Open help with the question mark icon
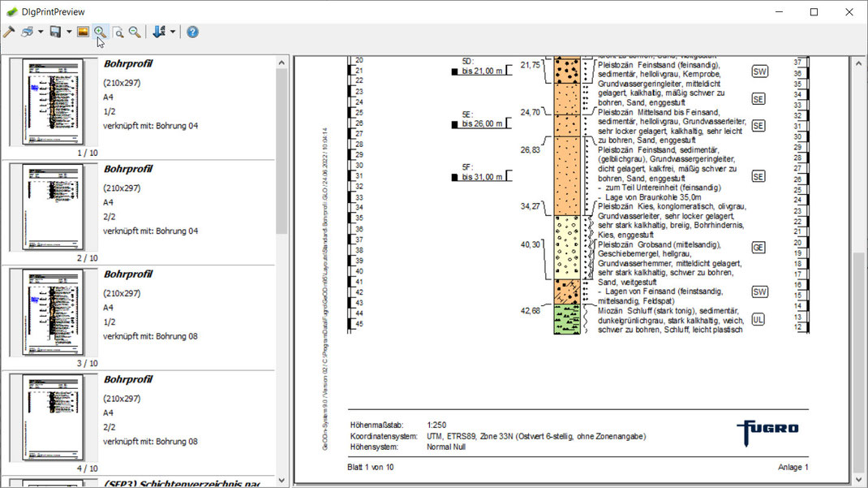Image resolution: width=868 pixels, height=488 pixels. click(192, 32)
